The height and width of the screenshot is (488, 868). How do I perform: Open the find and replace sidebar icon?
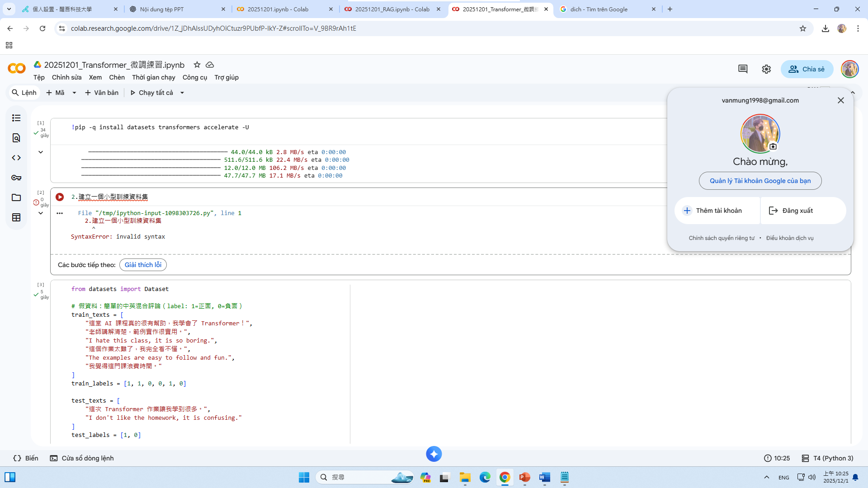tap(16, 138)
